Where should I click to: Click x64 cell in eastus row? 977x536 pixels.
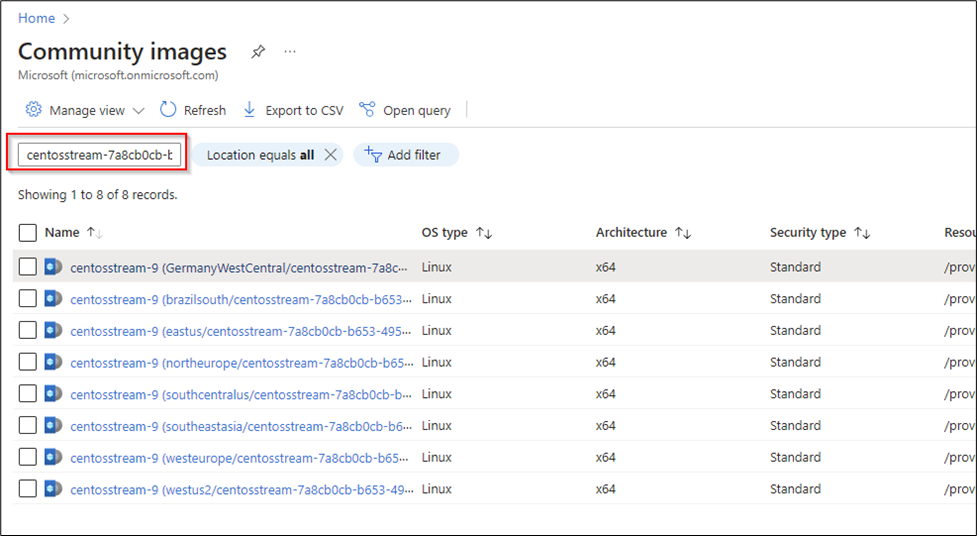(x=606, y=331)
